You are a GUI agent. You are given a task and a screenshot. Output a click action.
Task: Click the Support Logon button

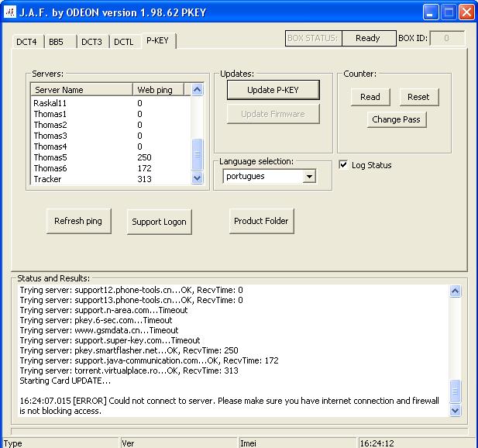click(159, 222)
